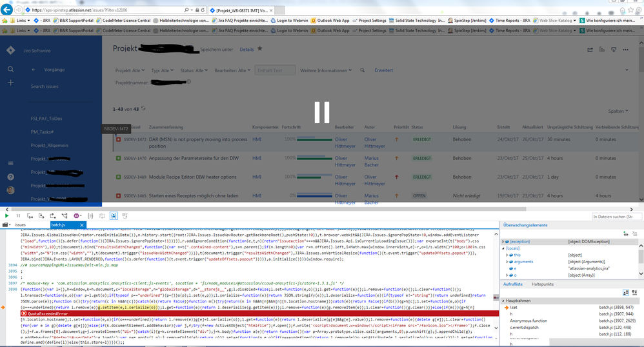Expand the [exception] watch entry
The width and height of the screenshot is (644, 347).
503,242
